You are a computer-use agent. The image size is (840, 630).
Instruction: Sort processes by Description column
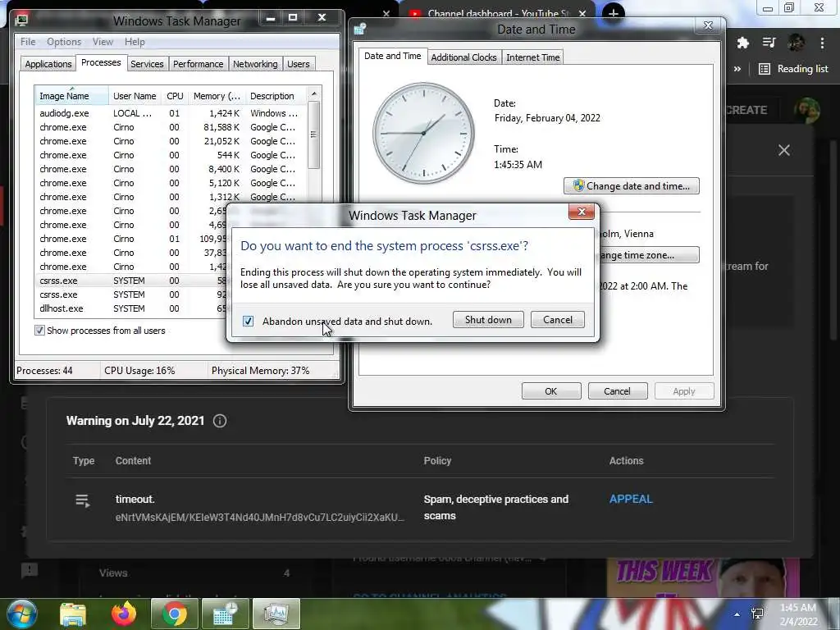pyautogui.click(x=276, y=96)
